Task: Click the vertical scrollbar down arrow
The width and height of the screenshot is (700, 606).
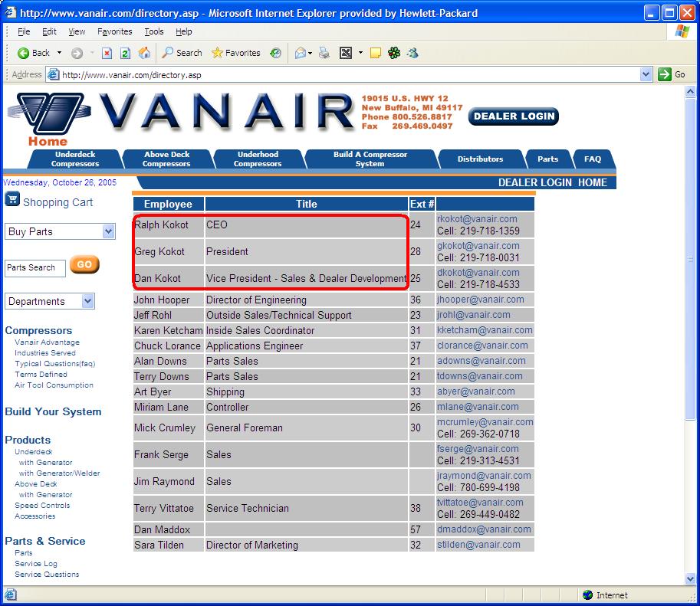Action: coord(690,579)
